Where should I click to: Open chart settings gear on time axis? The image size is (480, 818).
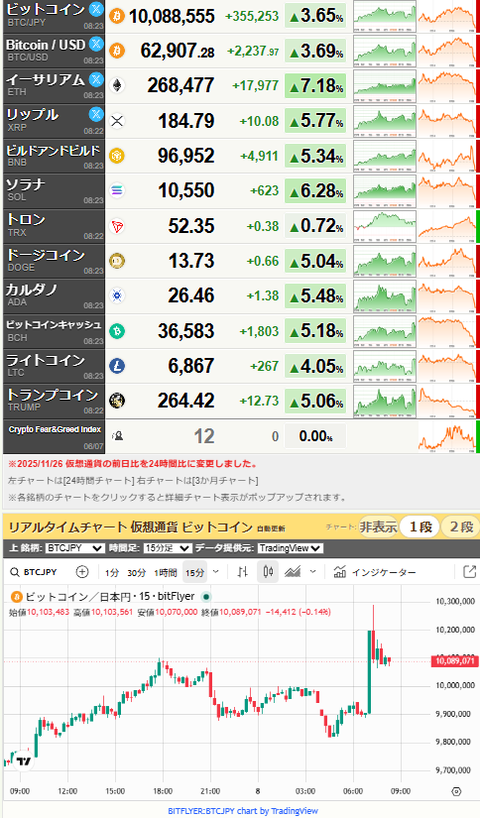pyautogui.click(x=457, y=791)
